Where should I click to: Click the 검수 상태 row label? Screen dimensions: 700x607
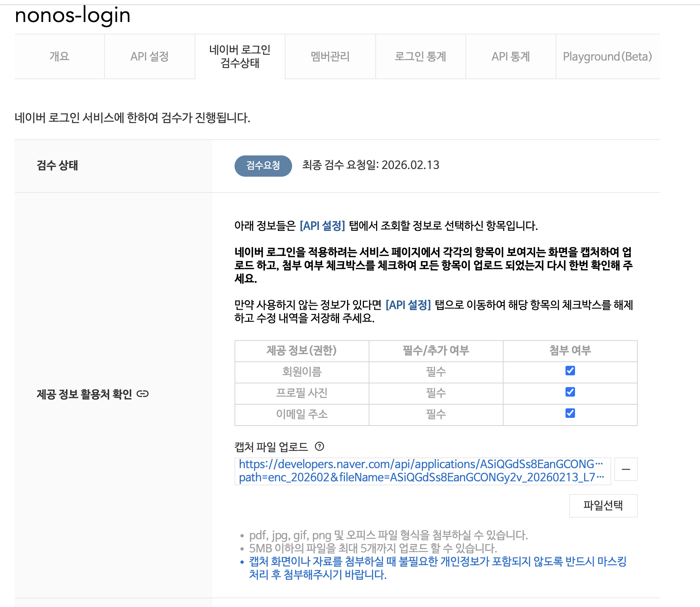[x=58, y=166]
